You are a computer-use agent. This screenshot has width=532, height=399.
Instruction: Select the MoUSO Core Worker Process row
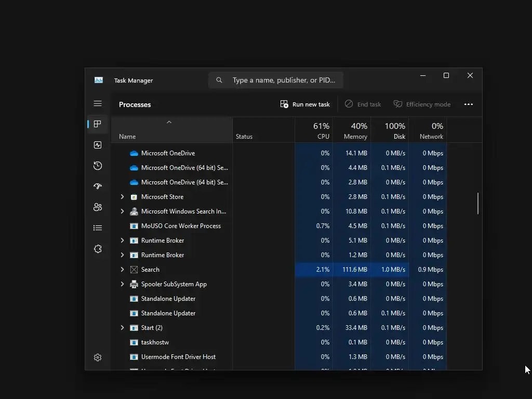[x=279, y=226]
